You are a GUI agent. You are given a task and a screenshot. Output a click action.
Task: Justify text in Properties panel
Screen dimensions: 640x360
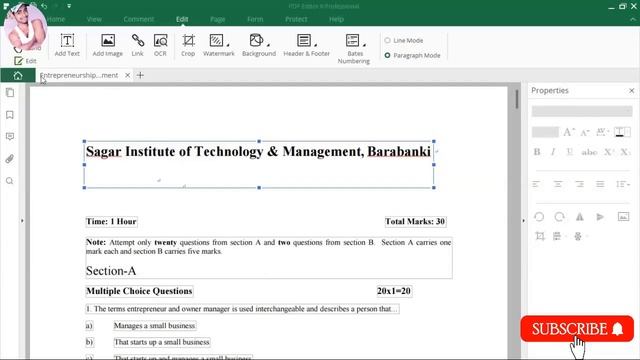[600, 184]
